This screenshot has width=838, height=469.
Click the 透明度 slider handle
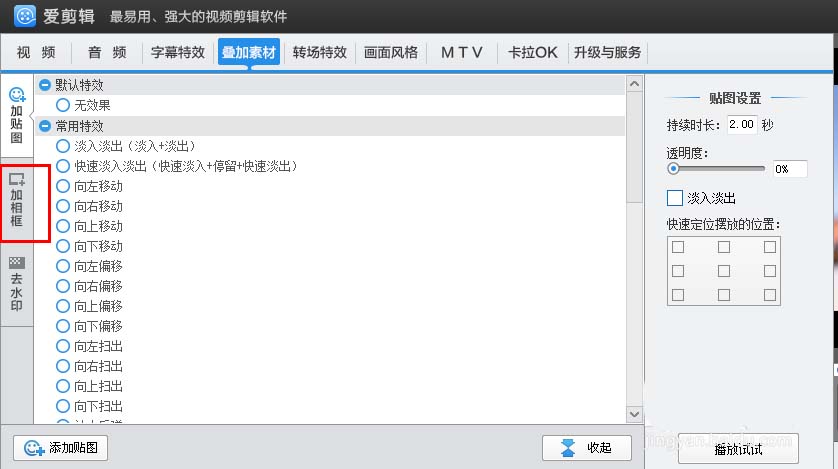pyautogui.click(x=673, y=169)
